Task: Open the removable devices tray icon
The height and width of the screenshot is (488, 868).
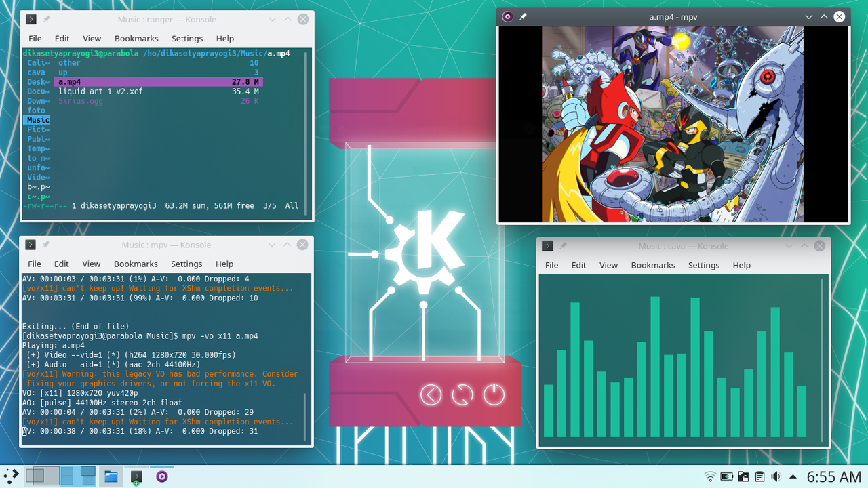Action: pos(743,476)
